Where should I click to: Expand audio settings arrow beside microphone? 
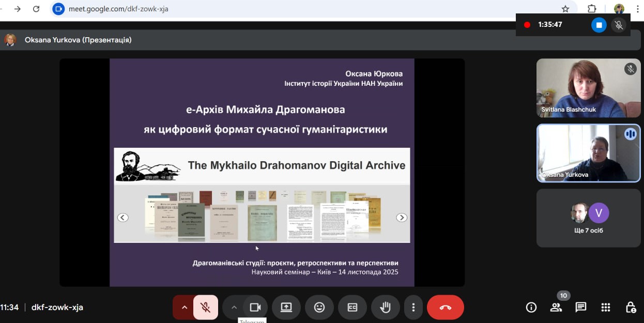pos(184,307)
